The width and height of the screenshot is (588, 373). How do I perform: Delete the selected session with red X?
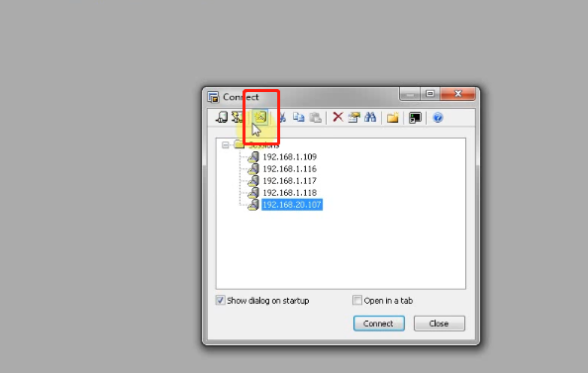[x=338, y=117]
